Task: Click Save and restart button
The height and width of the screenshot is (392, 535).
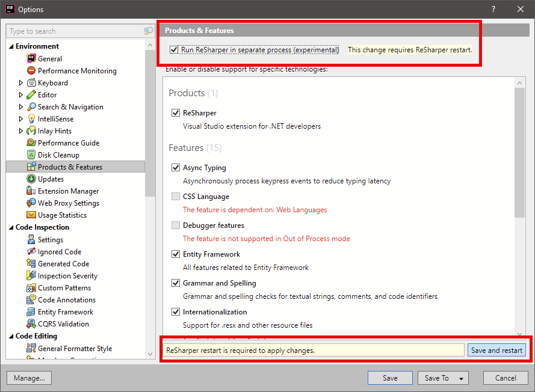Action: pos(496,350)
